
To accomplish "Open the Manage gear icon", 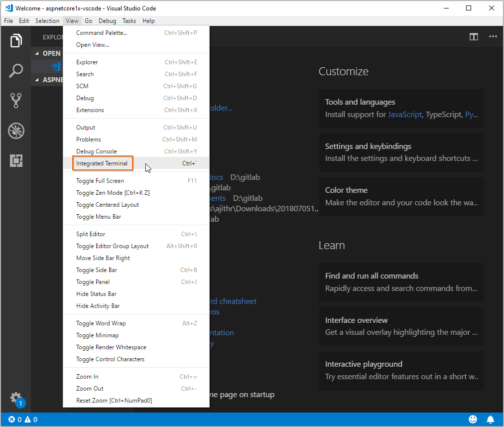I will 16,398.
